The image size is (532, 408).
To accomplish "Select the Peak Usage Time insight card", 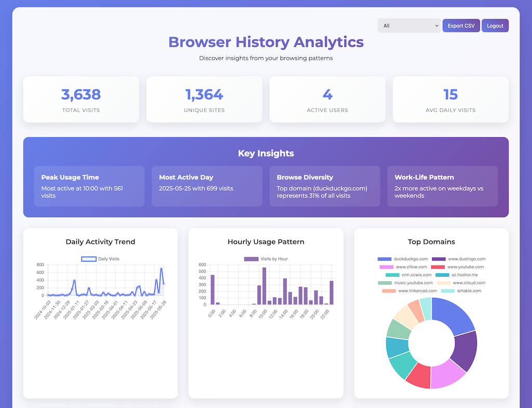I will pos(89,186).
